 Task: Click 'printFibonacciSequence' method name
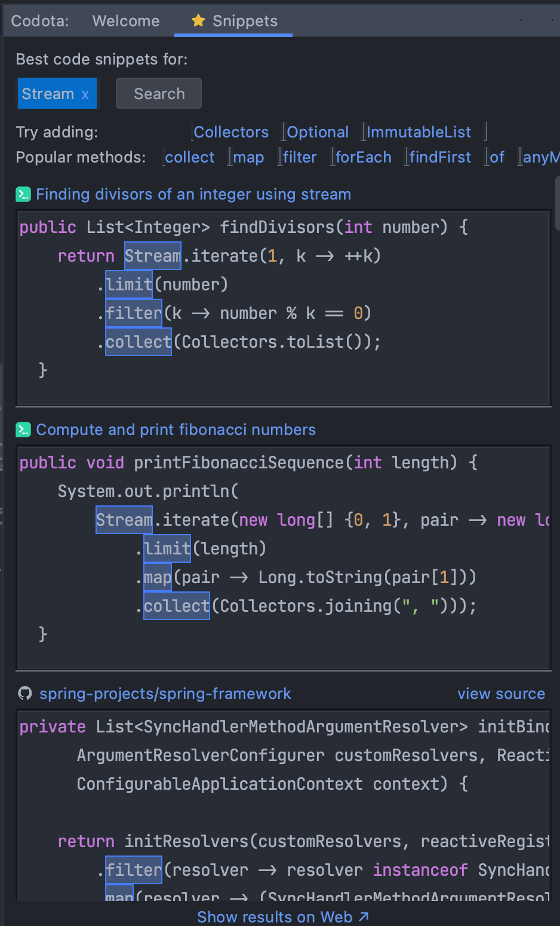[x=239, y=462]
